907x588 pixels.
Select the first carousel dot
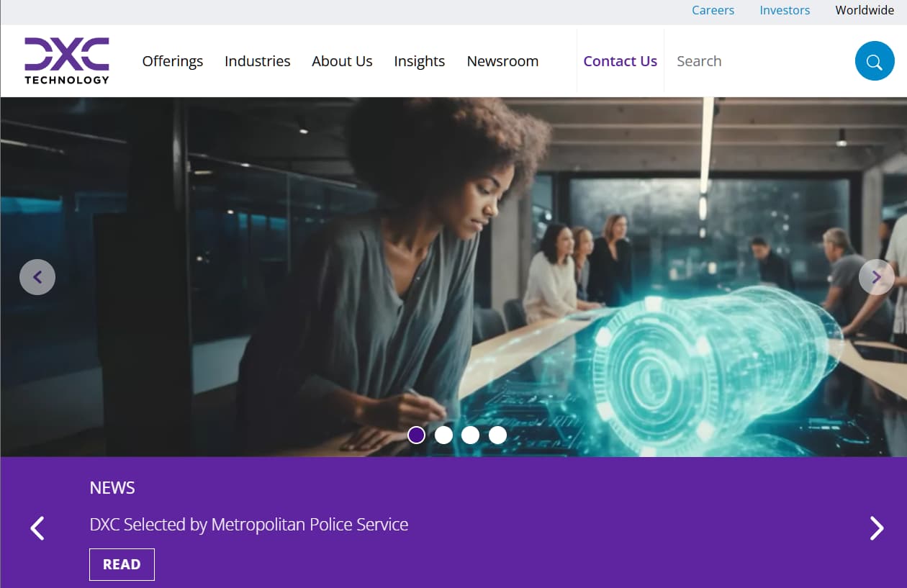click(x=416, y=435)
